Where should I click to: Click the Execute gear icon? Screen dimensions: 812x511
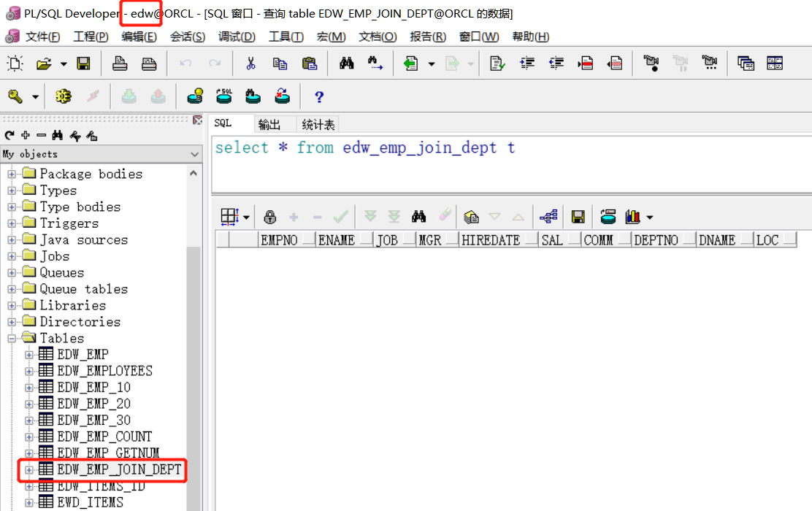64,96
